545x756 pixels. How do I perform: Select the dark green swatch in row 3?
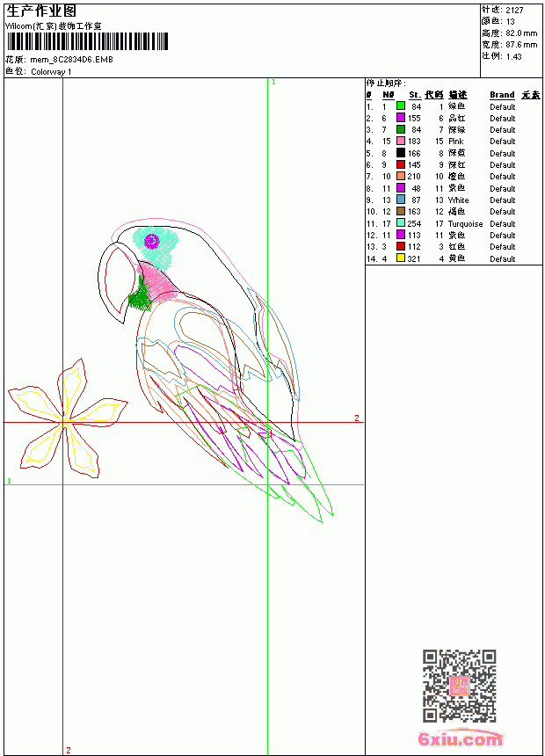click(400, 128)
